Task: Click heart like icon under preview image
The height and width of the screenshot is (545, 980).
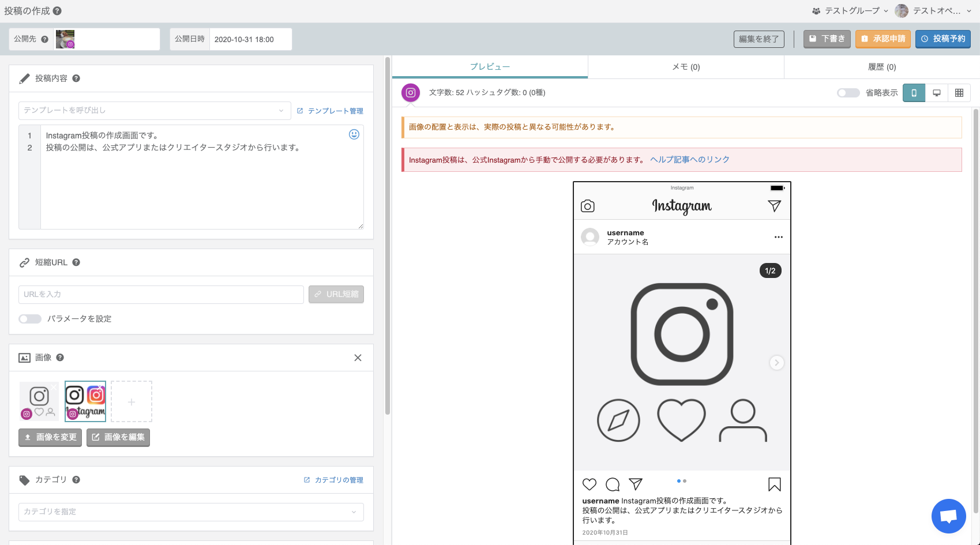Action: (589, 484)
